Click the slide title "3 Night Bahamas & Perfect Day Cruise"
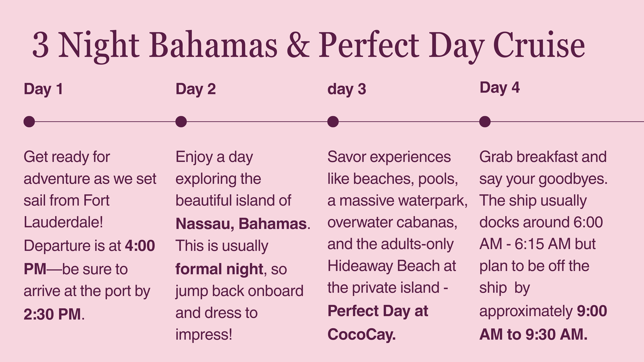This screenshot has width=644, height=362. pyautogui.click(x=308, y=45)
